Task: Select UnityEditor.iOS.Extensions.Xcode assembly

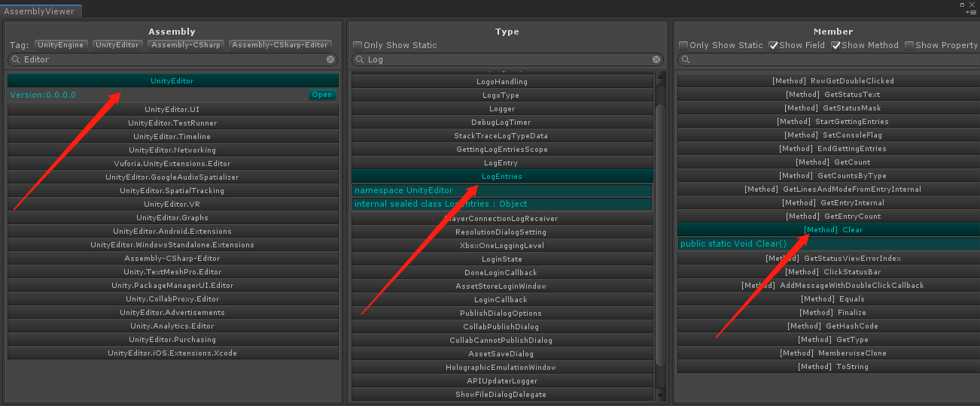Action: pos(172,353)
